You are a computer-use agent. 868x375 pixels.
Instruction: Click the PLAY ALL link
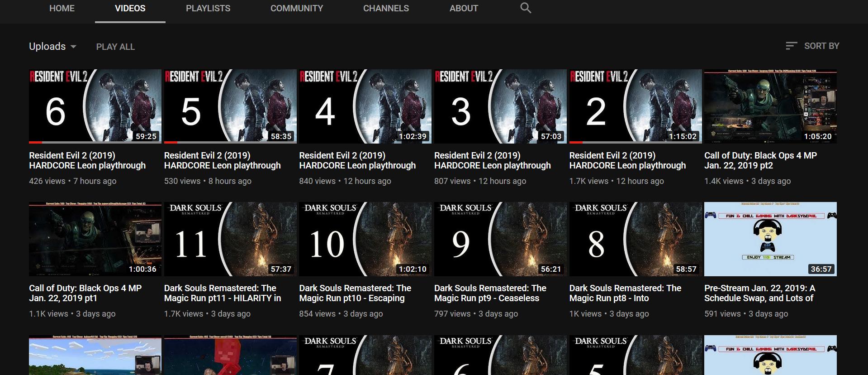(115, 47)
